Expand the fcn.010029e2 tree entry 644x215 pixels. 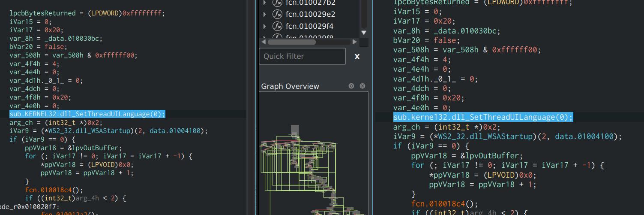(265, 14)
